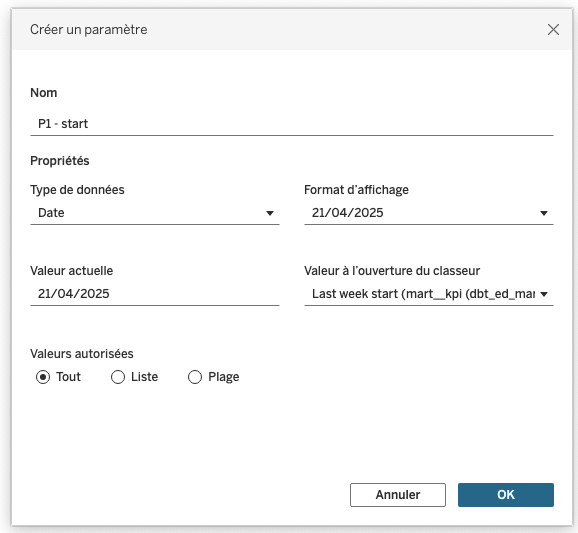Confirm the parameter with OK
Image resolution: width=578 pixels, height=533 pixels.
point(506,495)
